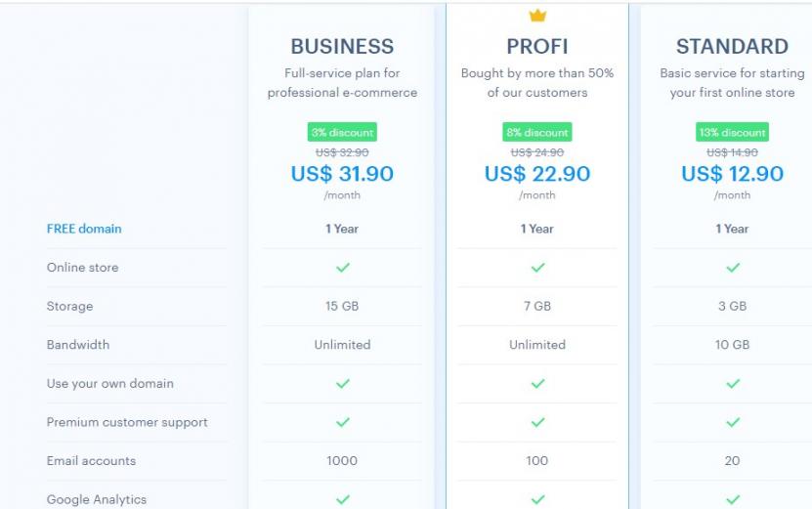Select the PROFI plan heading

537,46
